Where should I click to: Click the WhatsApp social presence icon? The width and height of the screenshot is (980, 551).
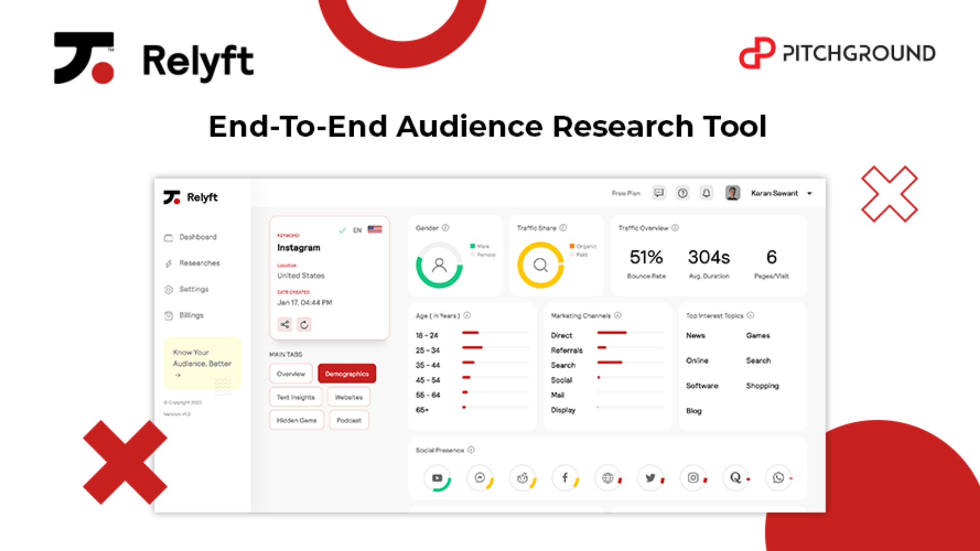click(x=778, y=478)
